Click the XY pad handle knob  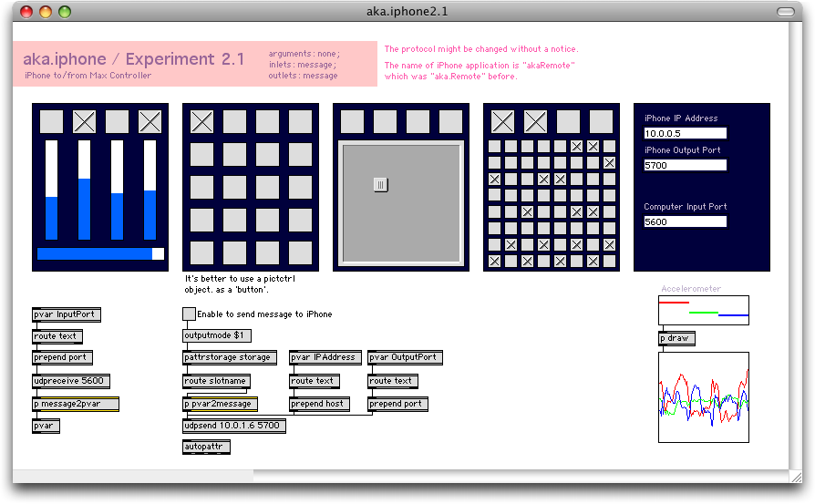coord(380,185)
